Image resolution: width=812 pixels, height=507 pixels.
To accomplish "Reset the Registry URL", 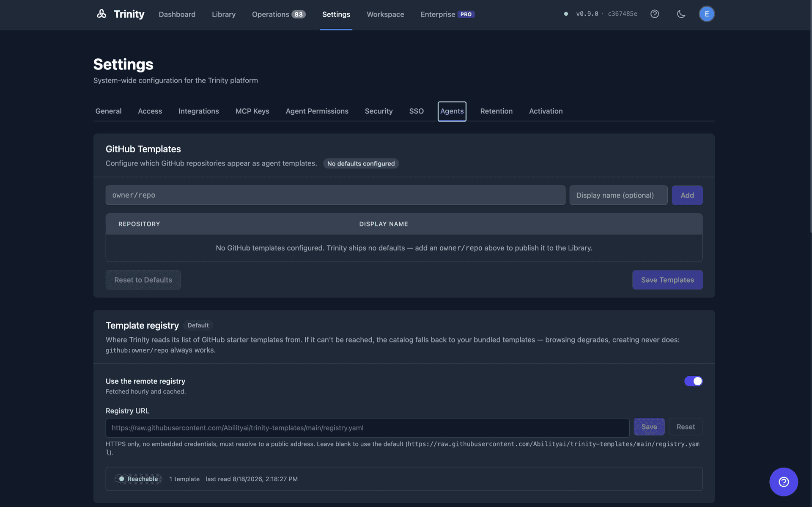I will click(x=686, y=427).
